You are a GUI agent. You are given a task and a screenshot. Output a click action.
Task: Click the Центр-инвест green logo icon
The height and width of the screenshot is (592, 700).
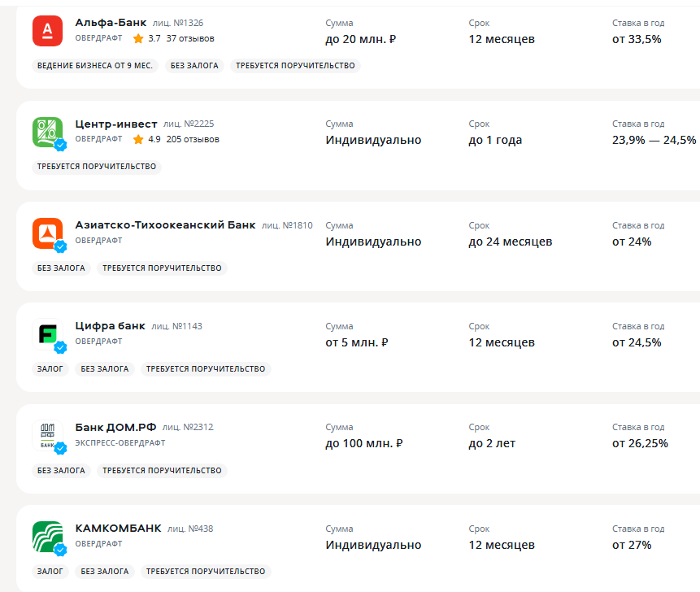click(47, 132)
